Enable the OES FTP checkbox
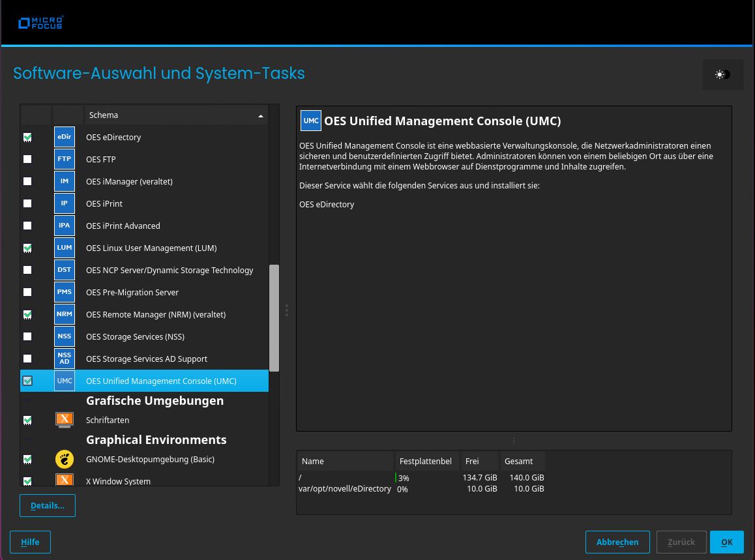The image size is (755, 560). point(27,159)
